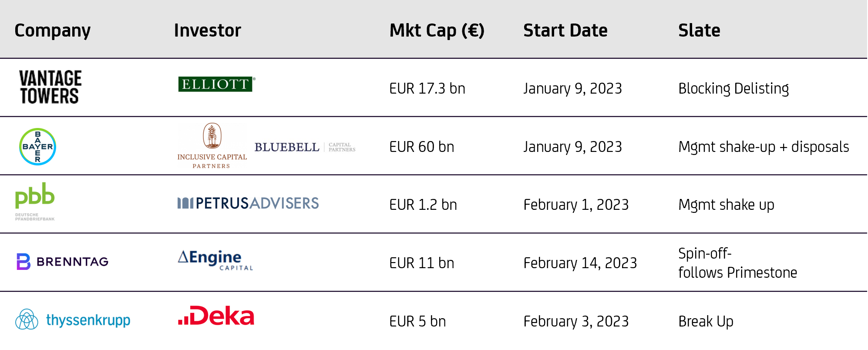Image resolution: width=868 pixels, height=350 pixels.
Task: Select the Petrus Advisers logo
Action: (x=248, y=203)
